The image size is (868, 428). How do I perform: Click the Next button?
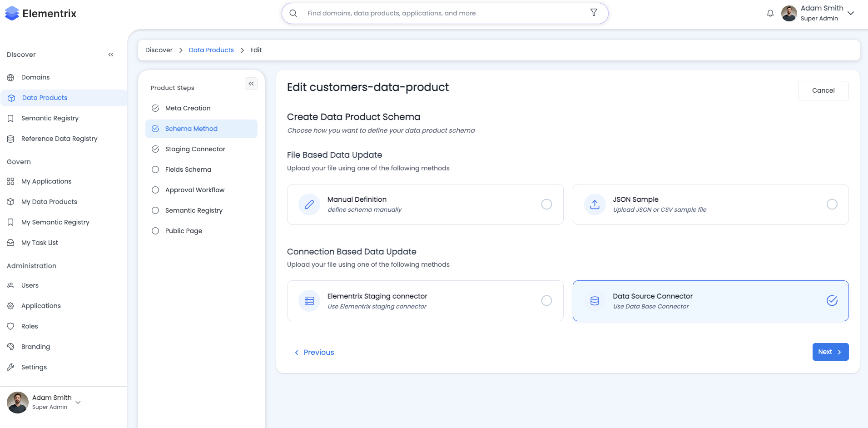click(x=830, y=352)
